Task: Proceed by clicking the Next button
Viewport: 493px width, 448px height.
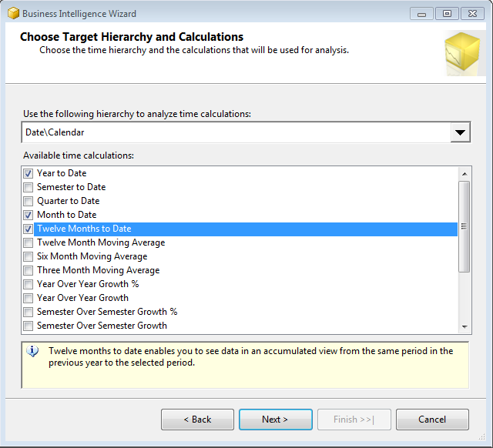Action: 275,420
